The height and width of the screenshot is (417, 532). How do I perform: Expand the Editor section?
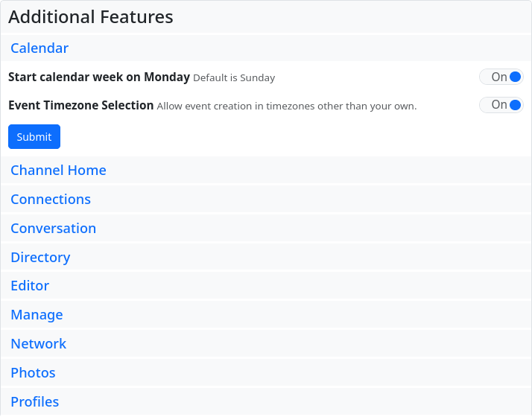tap(30, 286)
